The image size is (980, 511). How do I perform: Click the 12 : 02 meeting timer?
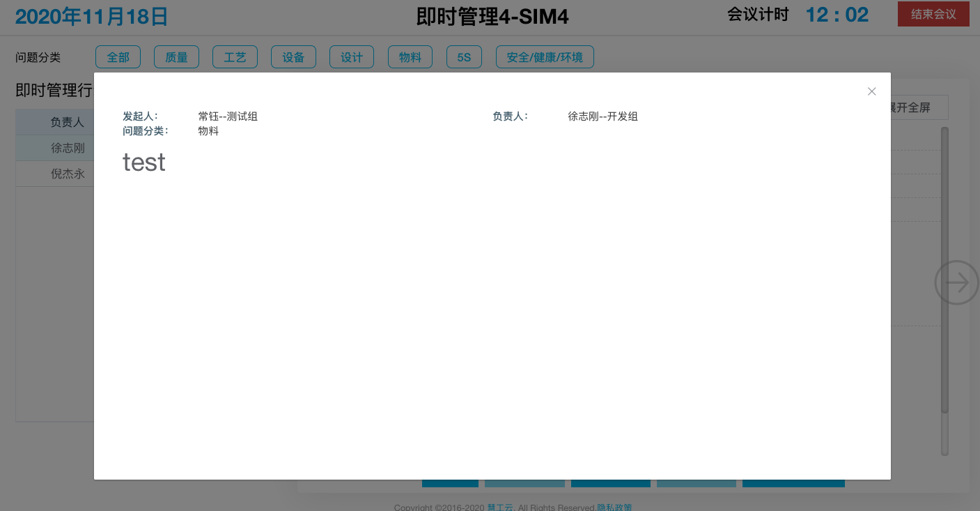[837, 15]
